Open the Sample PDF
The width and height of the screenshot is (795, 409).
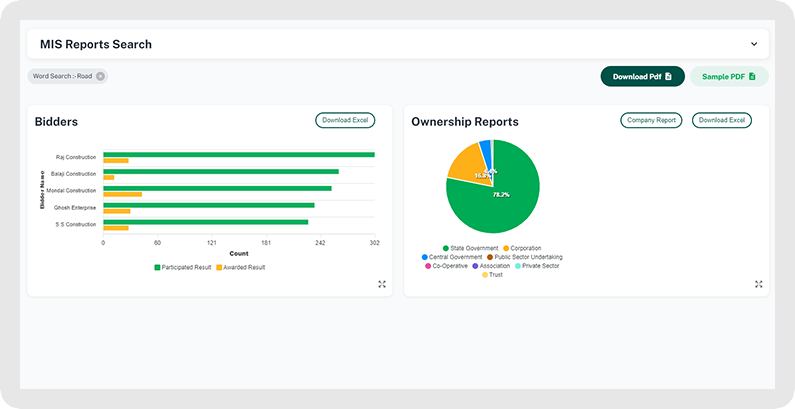coord(728,76)
